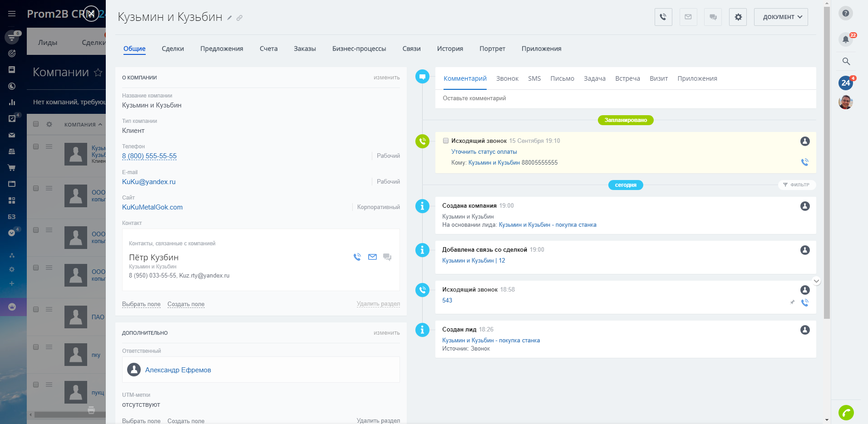Open settings gear icon in company header
This screenshot has height=424, width=868.
pos(738,17)
